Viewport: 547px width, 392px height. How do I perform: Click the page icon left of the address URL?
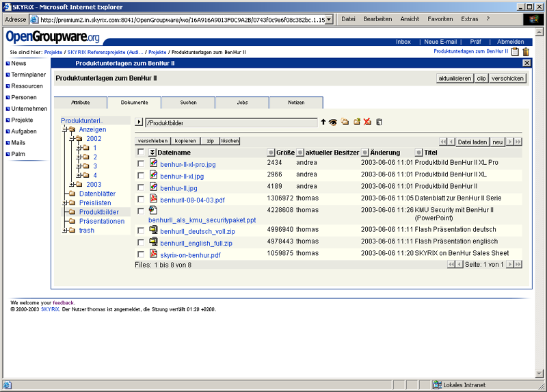click(x=34, y=20)
